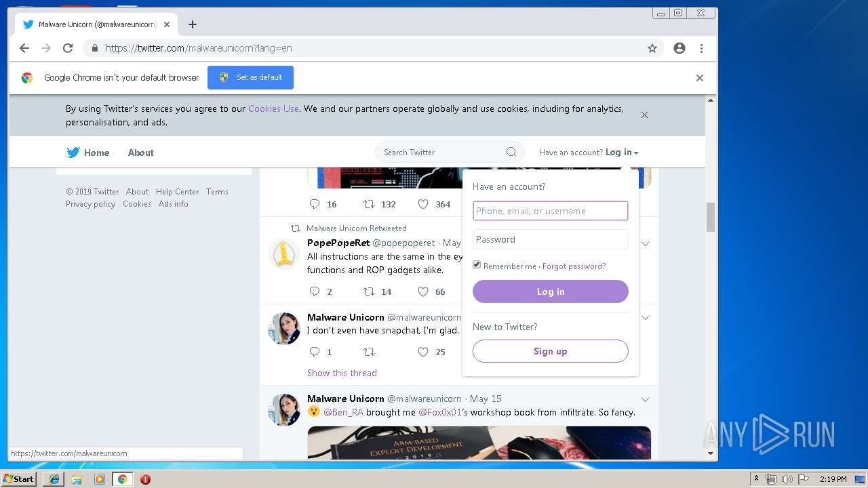Open the media player taskbar icon
868x488 pixels.
pyautogui.click(x=100, y=479)
